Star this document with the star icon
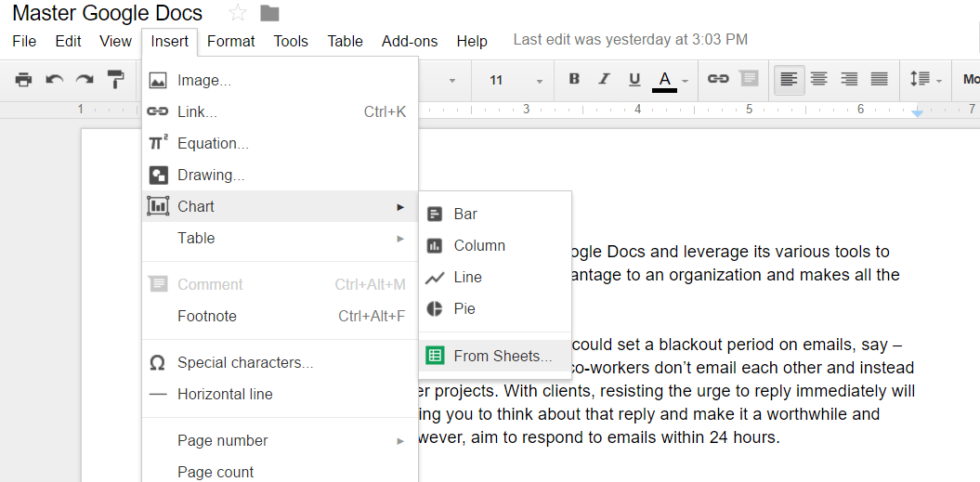 click(x=238, y=12)
